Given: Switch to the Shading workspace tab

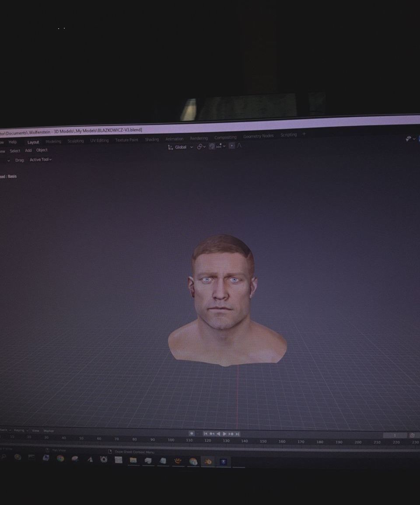Looking at the screenshot, I should 152,139.
